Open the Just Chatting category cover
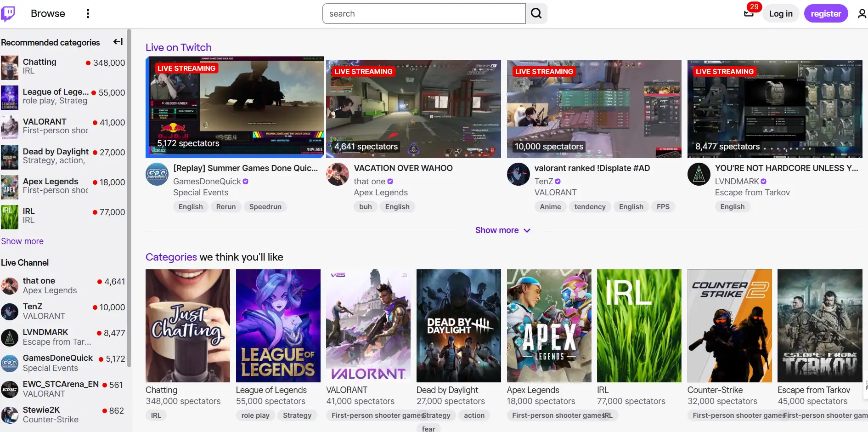Screen dimensions: 868x432 188,326
